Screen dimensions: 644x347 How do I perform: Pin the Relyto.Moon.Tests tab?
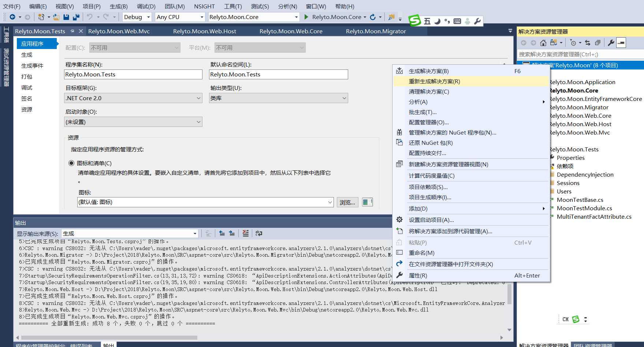pos(72,31)
